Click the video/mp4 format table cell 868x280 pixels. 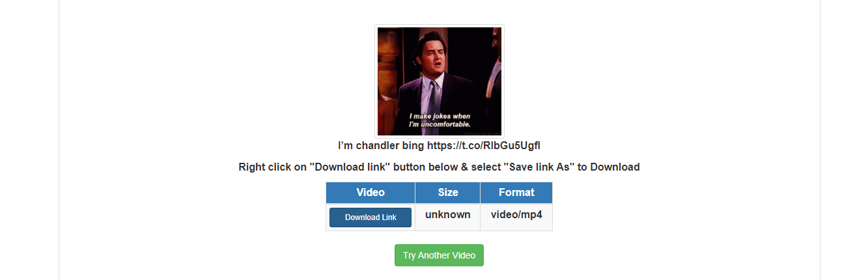pos(516,217)
